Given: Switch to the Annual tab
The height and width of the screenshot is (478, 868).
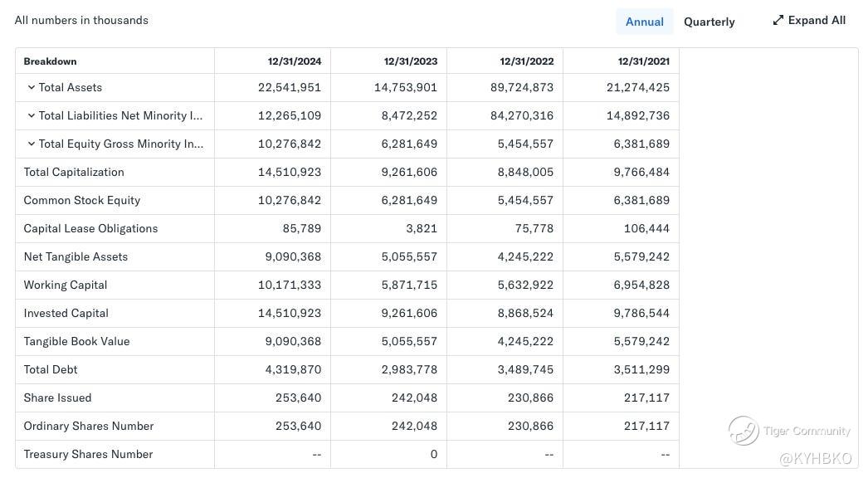Looking at the screenshot, I should point(644,22).
